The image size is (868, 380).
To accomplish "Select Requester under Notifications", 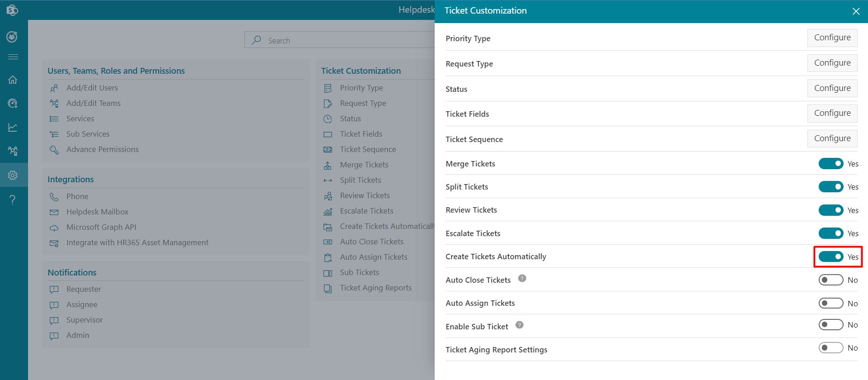I will click(x=84, y=289).
